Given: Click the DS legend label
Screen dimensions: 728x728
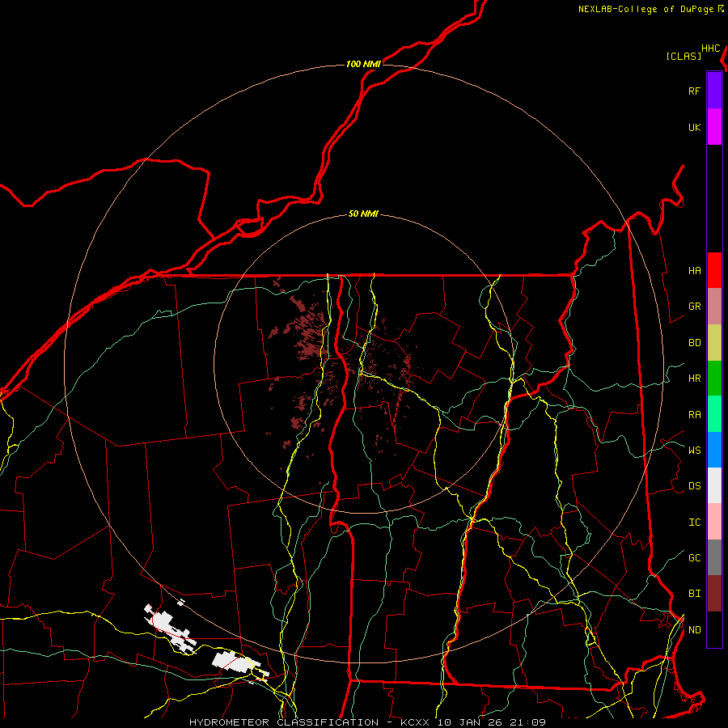Looking at the screenshot, I should pos(694,486).
